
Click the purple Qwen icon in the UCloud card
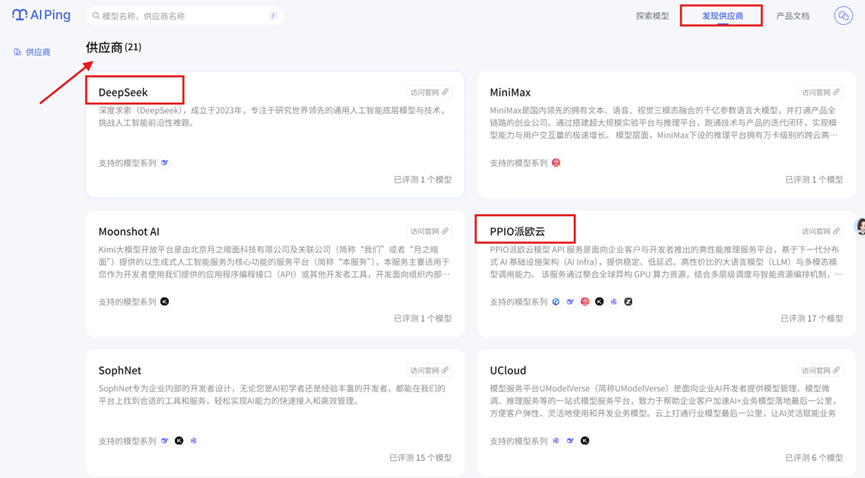[556, 441]
